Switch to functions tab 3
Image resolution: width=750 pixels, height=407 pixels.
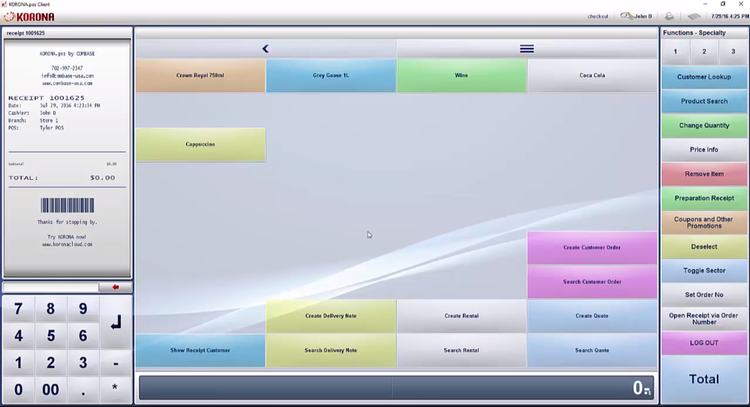point(733,51)
